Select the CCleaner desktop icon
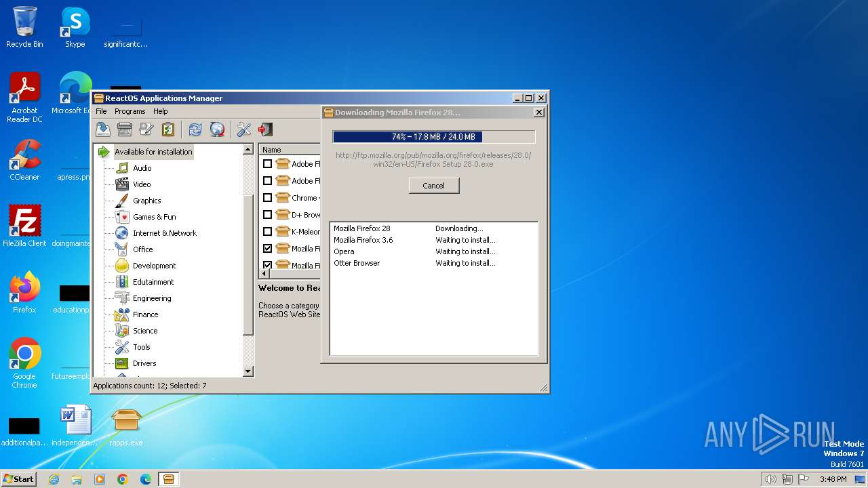 point(24,160)
